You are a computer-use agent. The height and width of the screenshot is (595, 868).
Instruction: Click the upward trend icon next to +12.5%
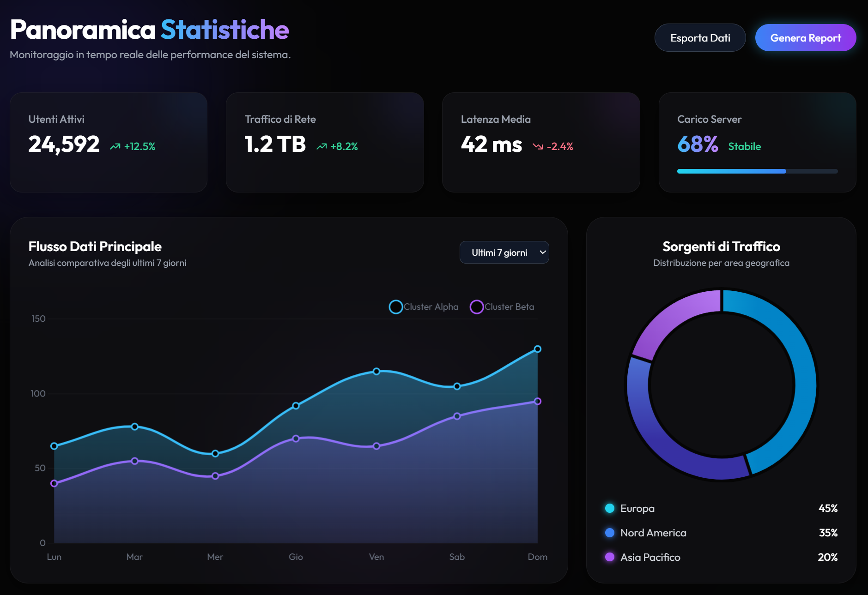[x=115, y=145]
